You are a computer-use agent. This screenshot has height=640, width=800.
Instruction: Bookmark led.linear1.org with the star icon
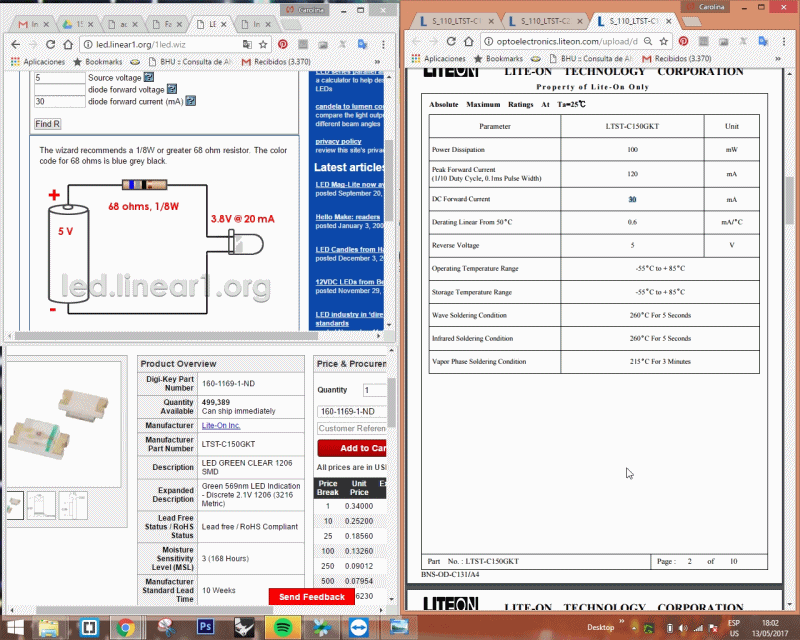263,44
